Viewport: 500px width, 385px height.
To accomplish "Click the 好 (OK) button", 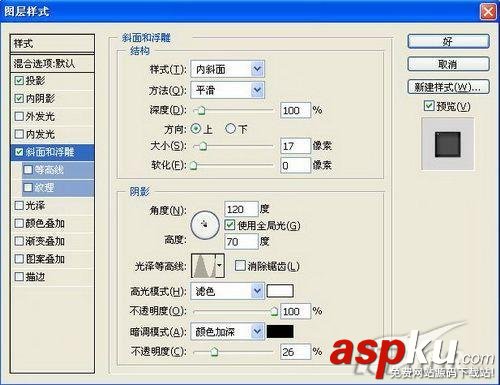I will point(448,42).
